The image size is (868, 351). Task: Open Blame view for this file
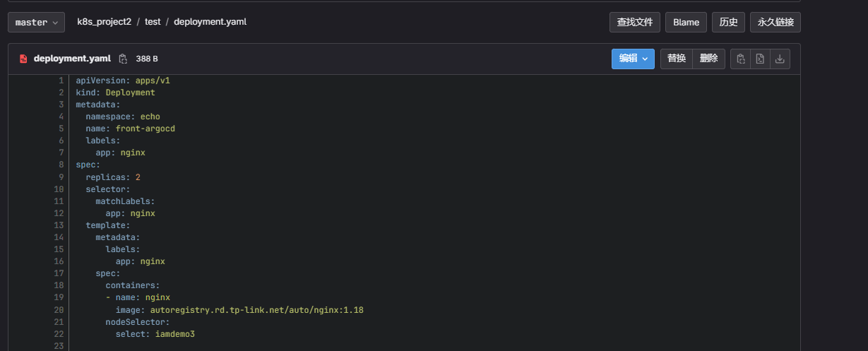(x=686, y=23)
